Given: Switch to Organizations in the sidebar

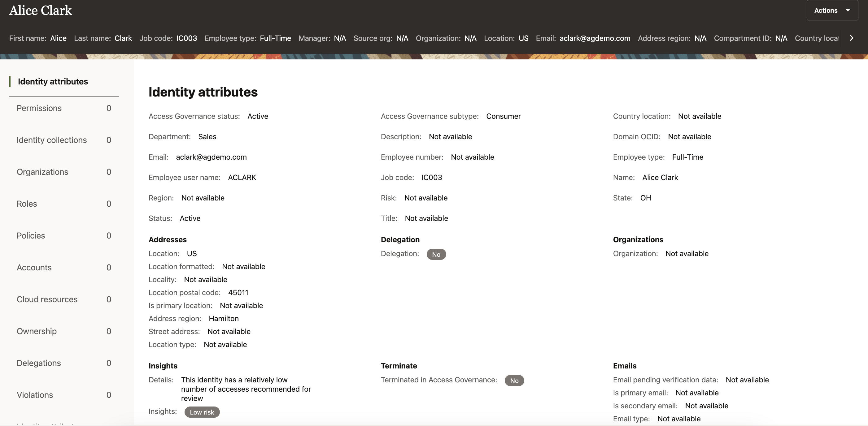Looking at the screenshot, I should (x=42, y=172).
